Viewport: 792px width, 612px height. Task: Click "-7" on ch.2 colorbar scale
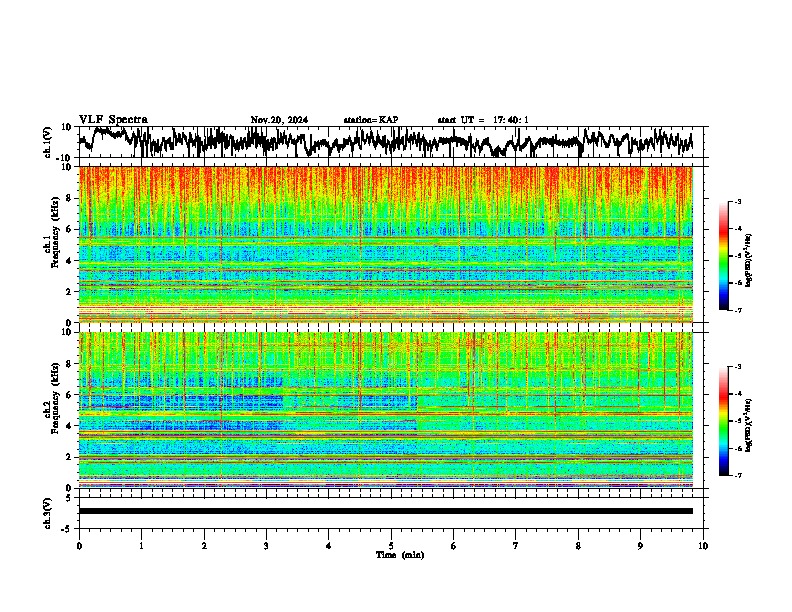737,476
